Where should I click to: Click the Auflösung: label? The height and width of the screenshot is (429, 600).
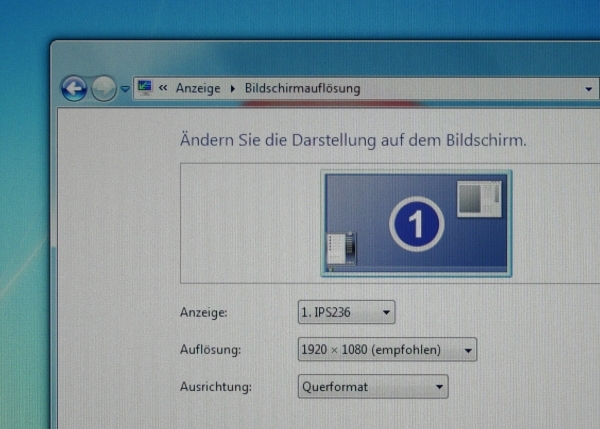pyautogui.click(x=210, y=349)
